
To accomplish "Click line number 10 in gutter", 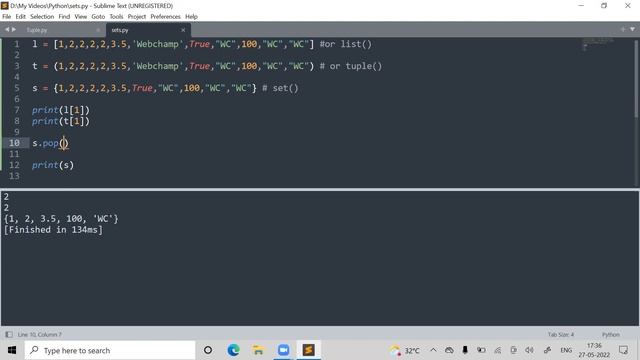I will point(14,143).
